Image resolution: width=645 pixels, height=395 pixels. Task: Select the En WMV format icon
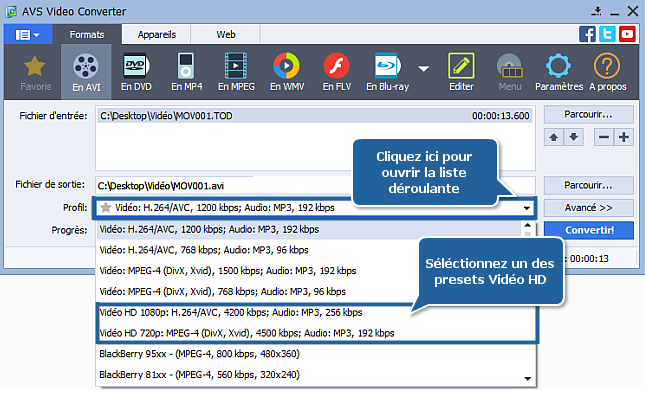point(287,72)
